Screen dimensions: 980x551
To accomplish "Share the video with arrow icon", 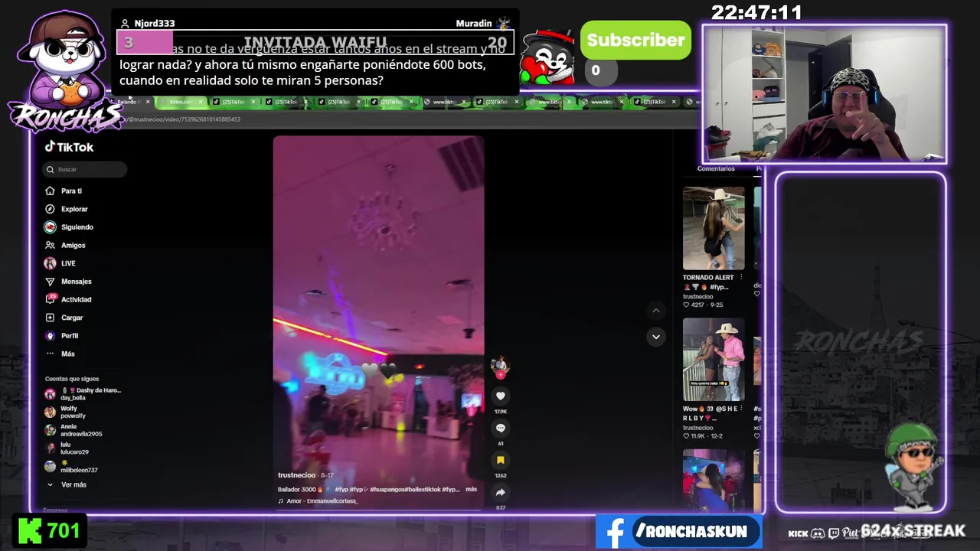I will 500,492.
